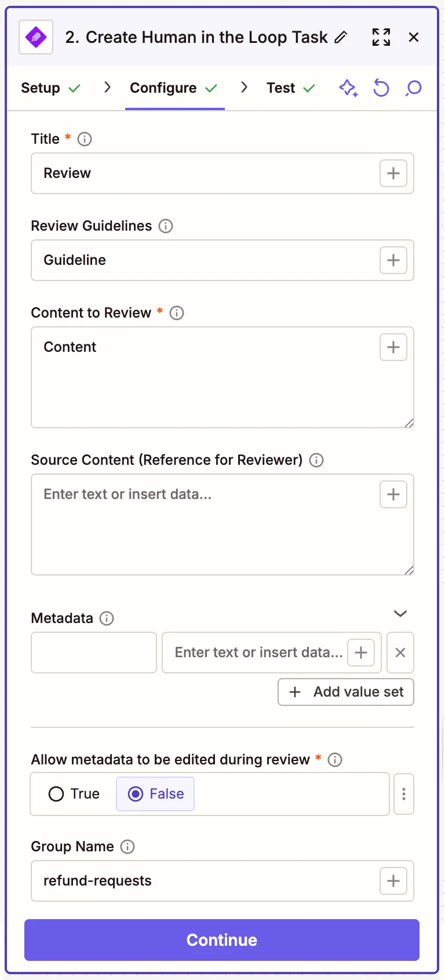The width and height of the screenshot is (445, 980).
Task: Open the Test tab
Action: [x=281, y=88]
